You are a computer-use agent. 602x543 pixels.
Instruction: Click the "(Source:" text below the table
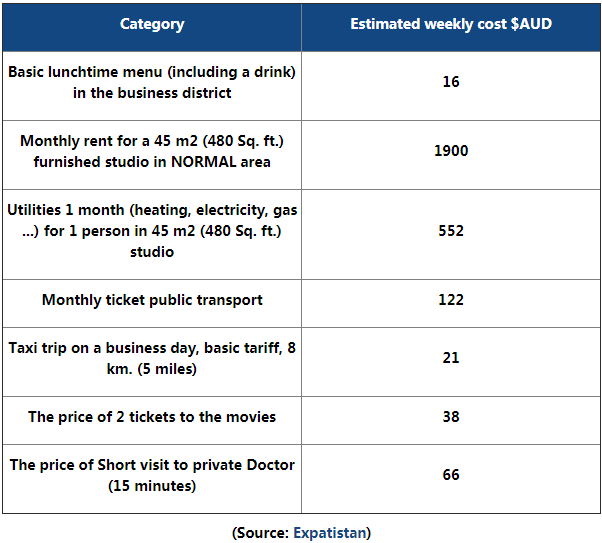[261, 533]
